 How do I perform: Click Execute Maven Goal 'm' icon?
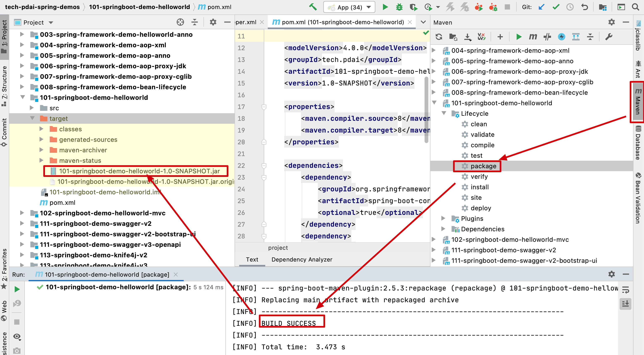(x=533, y=37)
